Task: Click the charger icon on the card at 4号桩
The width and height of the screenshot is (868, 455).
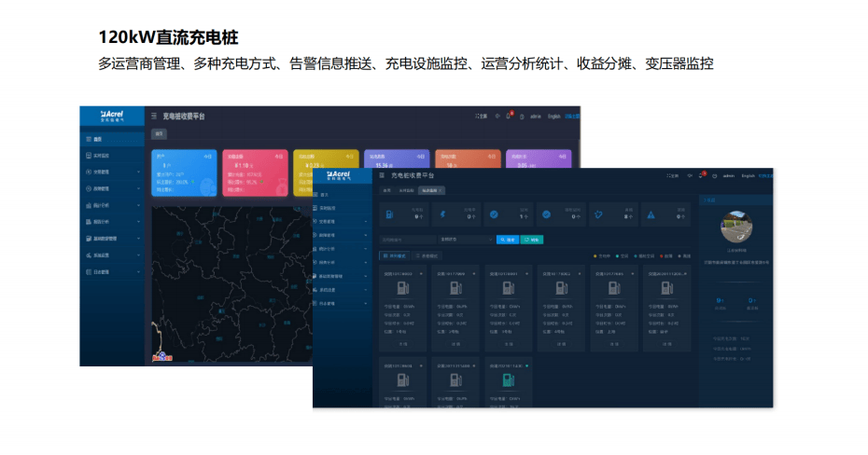Action: pos(561,288)
